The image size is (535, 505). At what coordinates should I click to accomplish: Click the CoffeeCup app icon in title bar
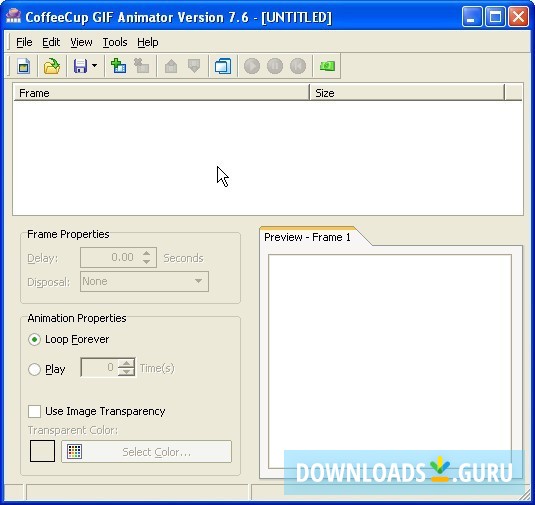(14, 16)
